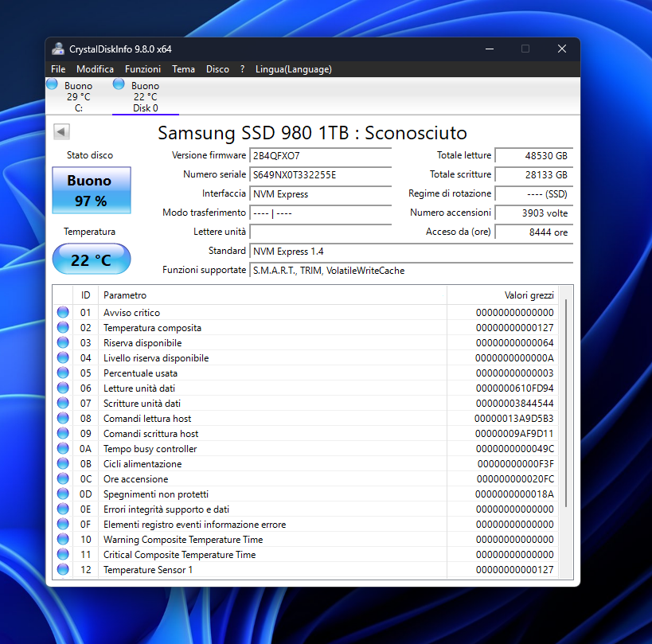Viewport: 652px width, 644px height.
Task: Click the status orb for drive C:
Action: coord(52,84)
